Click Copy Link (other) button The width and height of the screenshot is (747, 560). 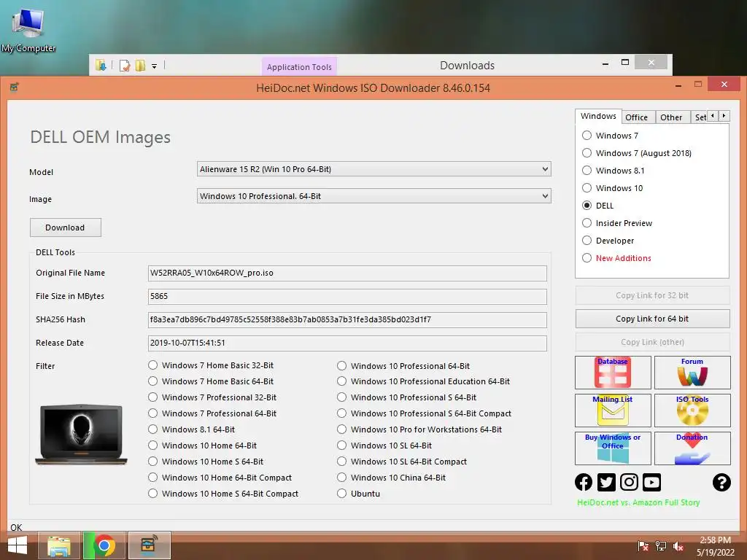pos(652,342)
